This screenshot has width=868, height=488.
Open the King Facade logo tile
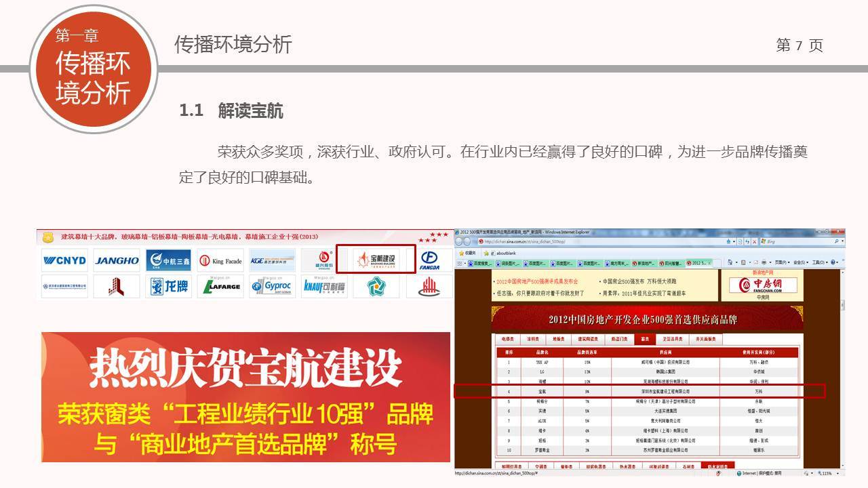[x=220, y=260]
